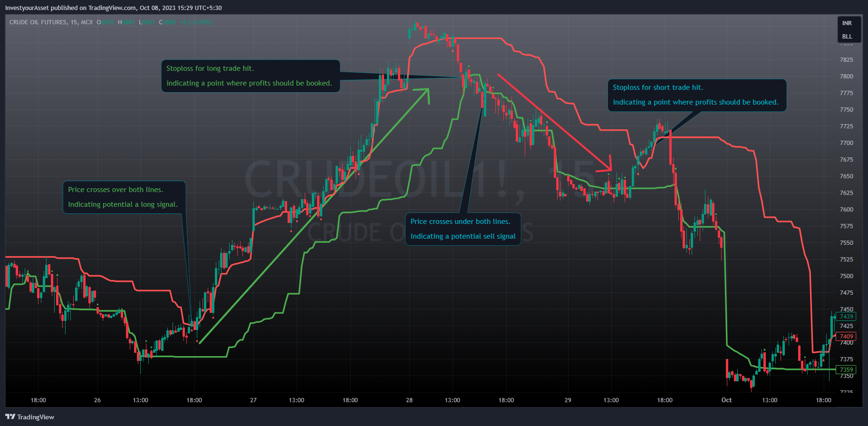Click the 7350 price axis label

click(846, 376)
